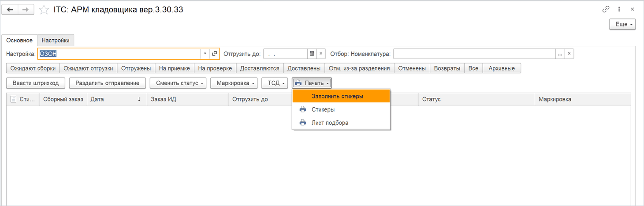This screenshot has height=206, width=644.
Task: Sort by Заказ ИД column header
Action: click(188, 99)
